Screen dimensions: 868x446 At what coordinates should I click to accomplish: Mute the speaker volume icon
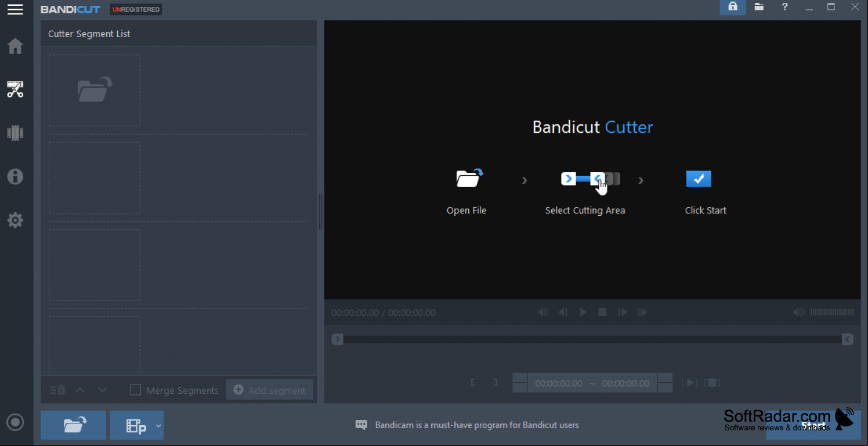[x=799, y=312]
